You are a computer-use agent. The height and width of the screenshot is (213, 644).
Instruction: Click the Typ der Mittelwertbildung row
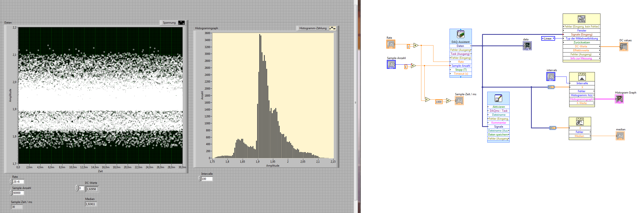tap(582, 38)
